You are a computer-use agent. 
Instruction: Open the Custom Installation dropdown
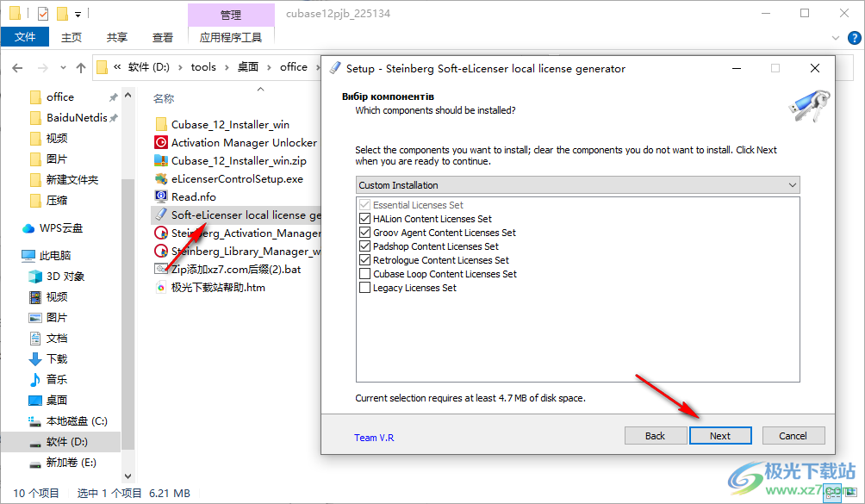tap(577, 185)
